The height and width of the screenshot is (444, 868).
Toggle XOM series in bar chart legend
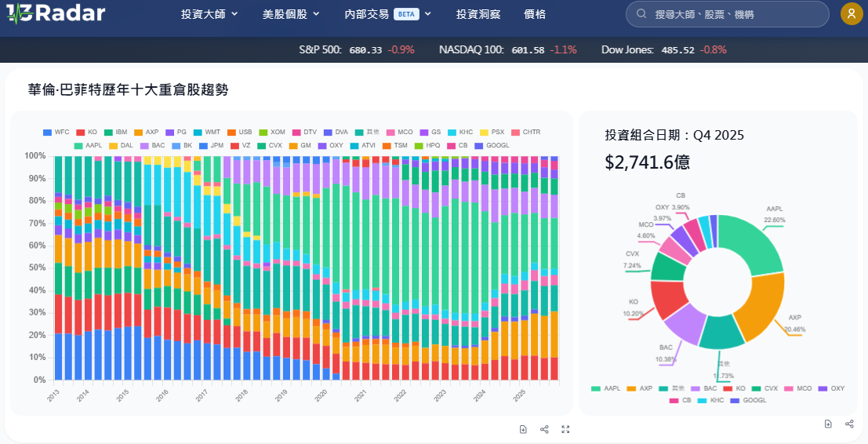coord(272,133)
